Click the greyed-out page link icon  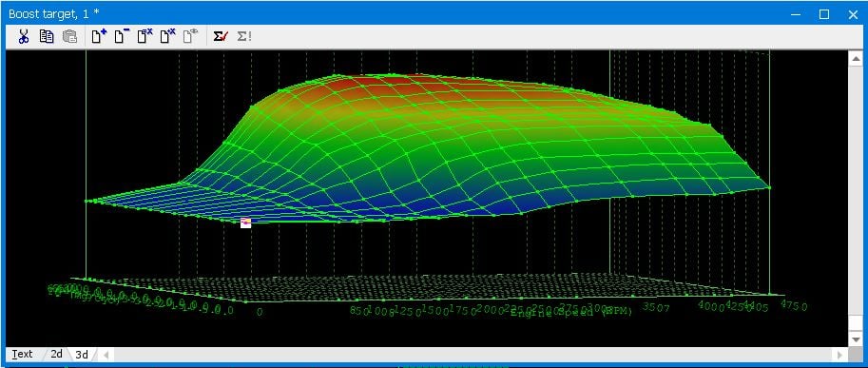coord(190,37)
